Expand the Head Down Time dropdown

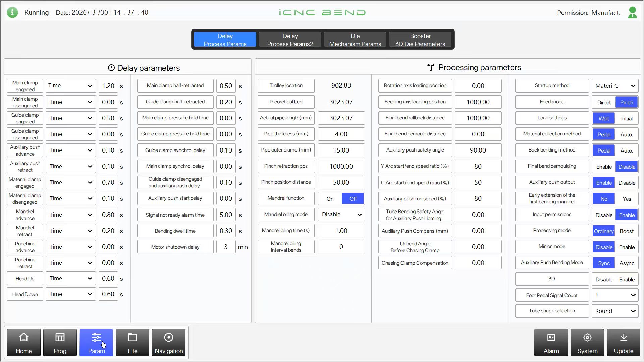tap(71, 294)
